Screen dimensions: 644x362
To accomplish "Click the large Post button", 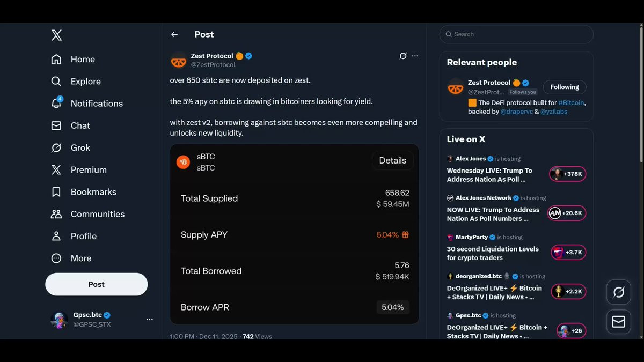I will coord(97,284).
